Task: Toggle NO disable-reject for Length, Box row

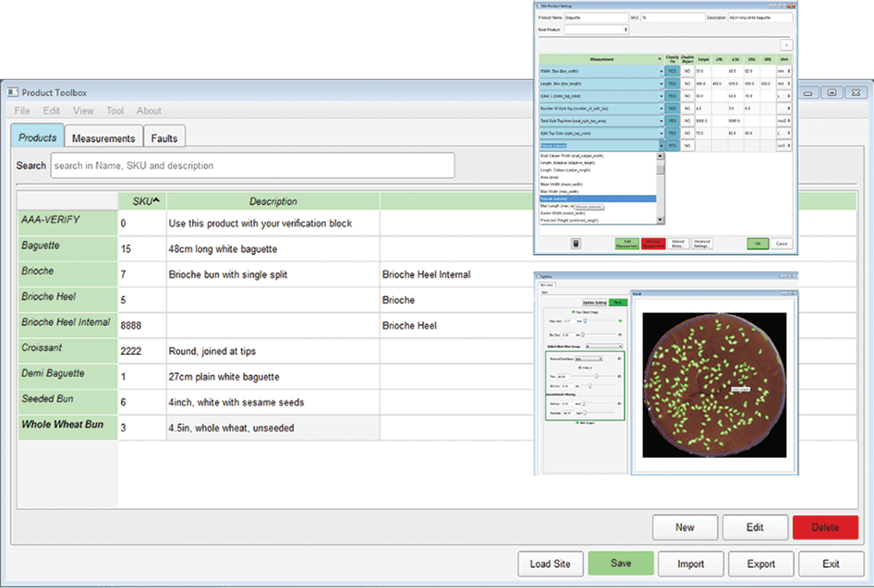Action: pos(687,84)
